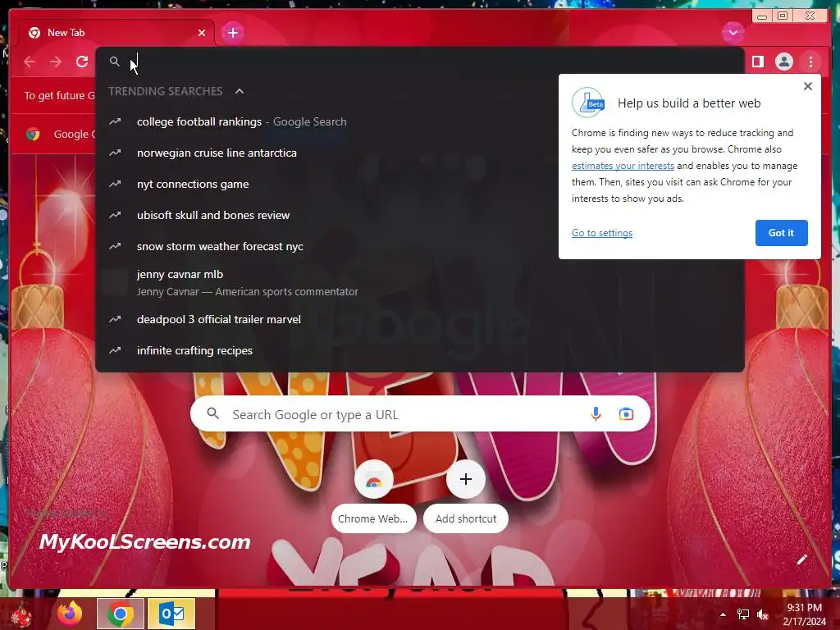The image size is (840, 630).
Task: Open Google Lens image search icon
Action: 626,414
